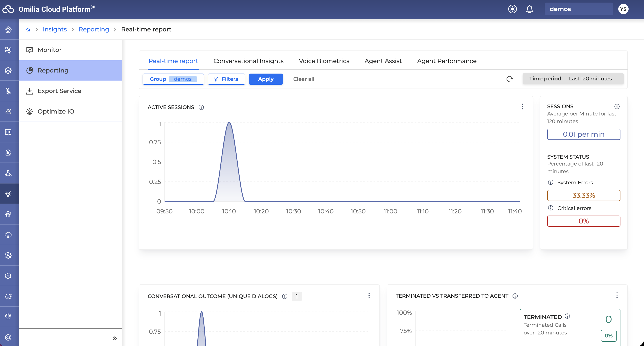Viewport: 644px width, 346px height.
Task: Show info for System Errors
Action: pos(550,182)
